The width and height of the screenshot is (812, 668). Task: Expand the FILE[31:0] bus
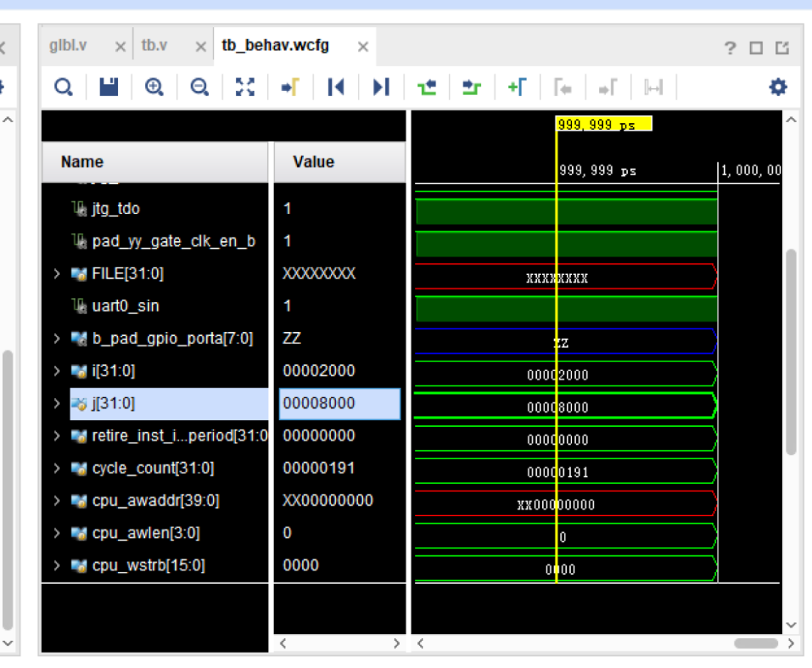click(57, 274)
